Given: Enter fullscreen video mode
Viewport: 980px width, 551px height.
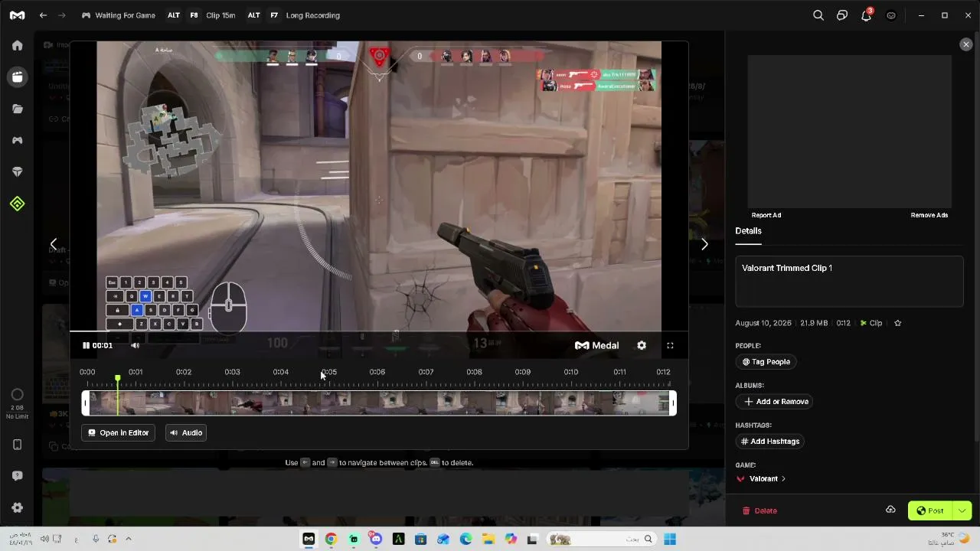Looking at the screenshot, I should pyautogui.click(x=670, y=345).
